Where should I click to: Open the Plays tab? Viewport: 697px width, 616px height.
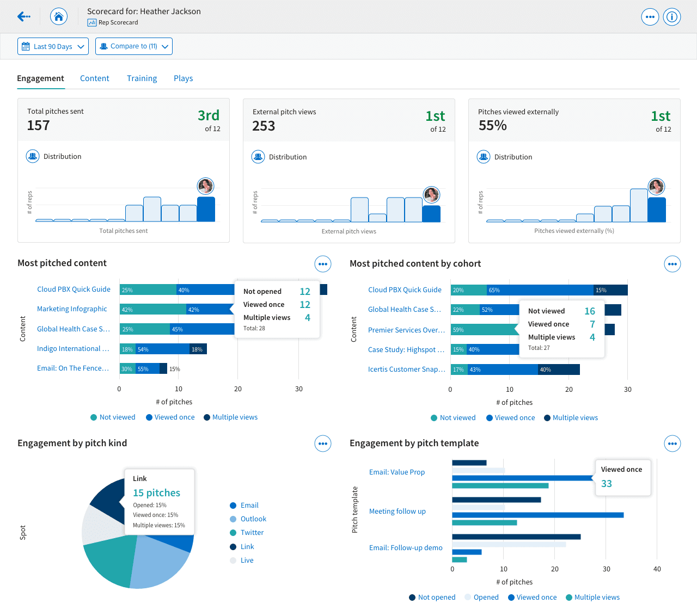point(184,78)
